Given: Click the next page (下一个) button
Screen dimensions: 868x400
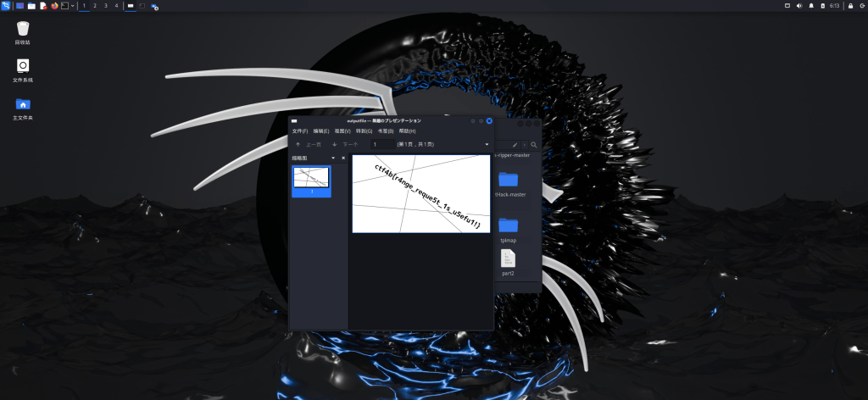Looking at the screenshot, I should pos(345,144).
